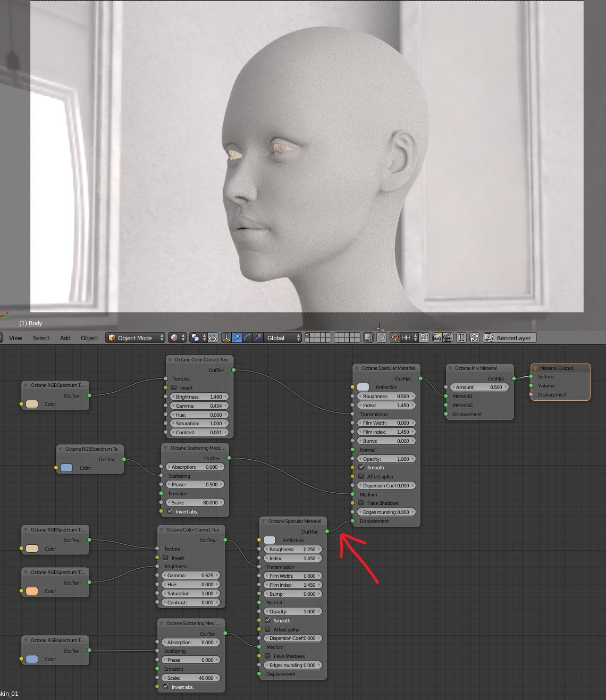Click the snap target icon

click(x=424, y=338)
